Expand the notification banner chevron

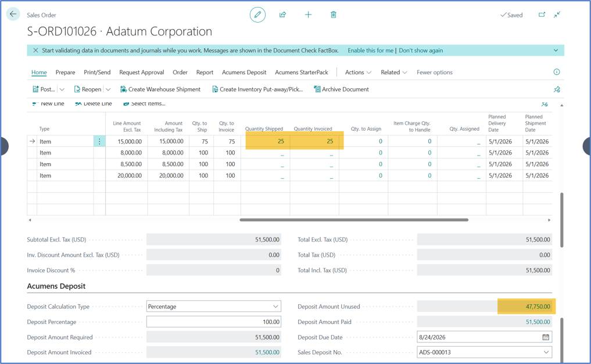[556, 51]
